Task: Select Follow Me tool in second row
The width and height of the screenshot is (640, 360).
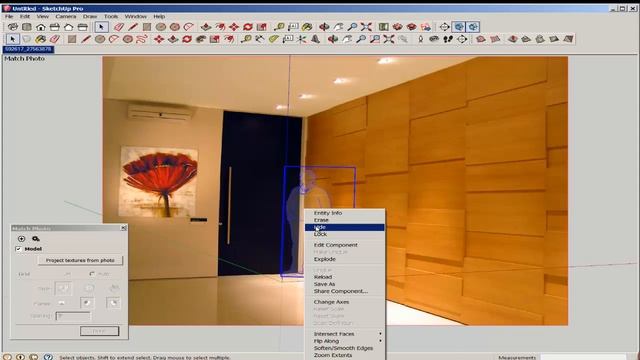Action: tap(201, 39)
